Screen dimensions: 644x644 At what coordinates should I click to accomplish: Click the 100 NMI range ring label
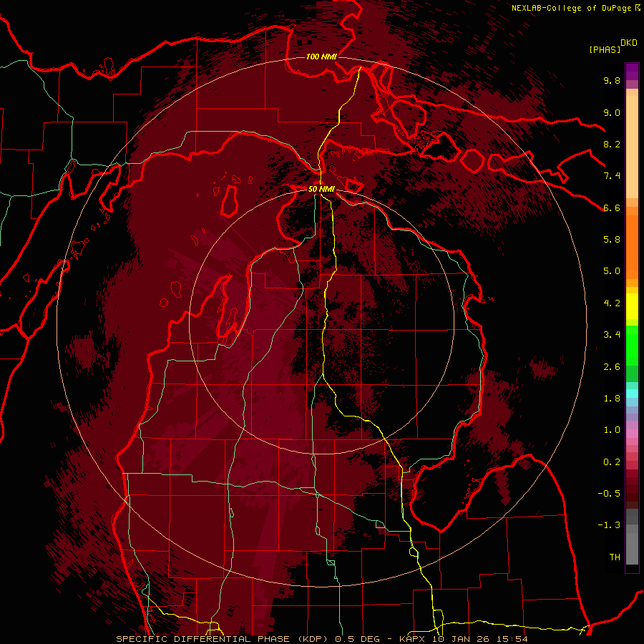pos(321,57)
